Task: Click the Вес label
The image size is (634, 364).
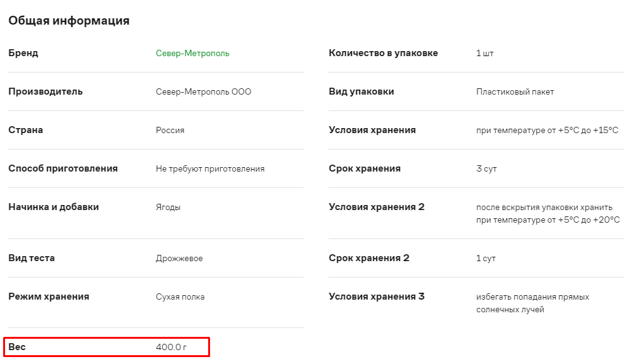Action: pos(17,346)
